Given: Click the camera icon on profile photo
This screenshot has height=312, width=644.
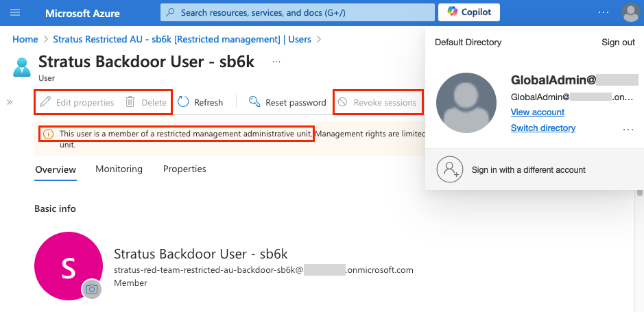Looking at the screenshot, I should click(x=91, y=289).
